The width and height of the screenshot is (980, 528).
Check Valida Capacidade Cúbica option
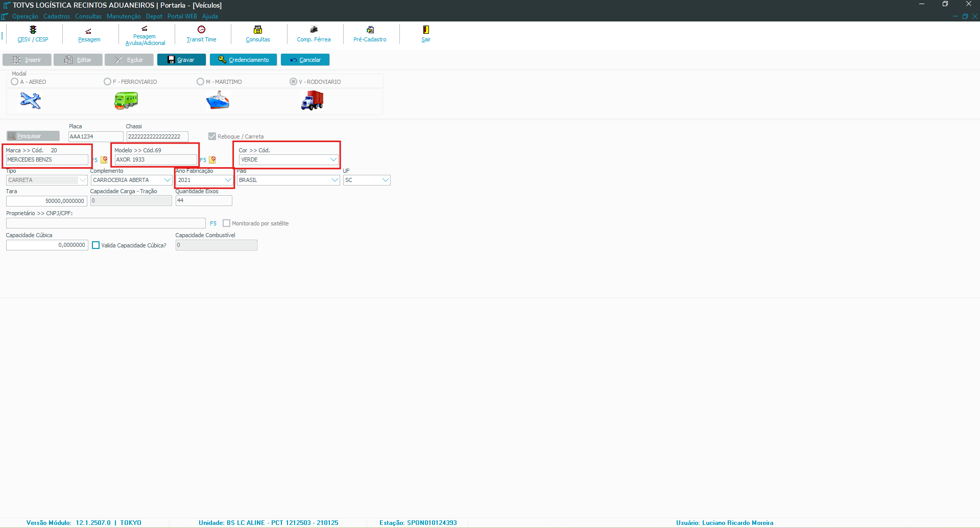pyautogui.click(x=96, y=245)
